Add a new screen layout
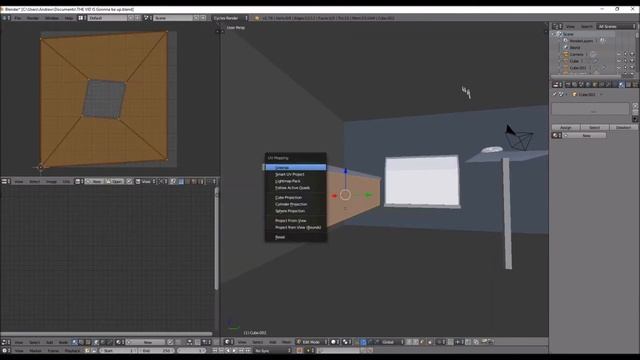The height and width of the screenshot is (360, 640). [131, 18]
